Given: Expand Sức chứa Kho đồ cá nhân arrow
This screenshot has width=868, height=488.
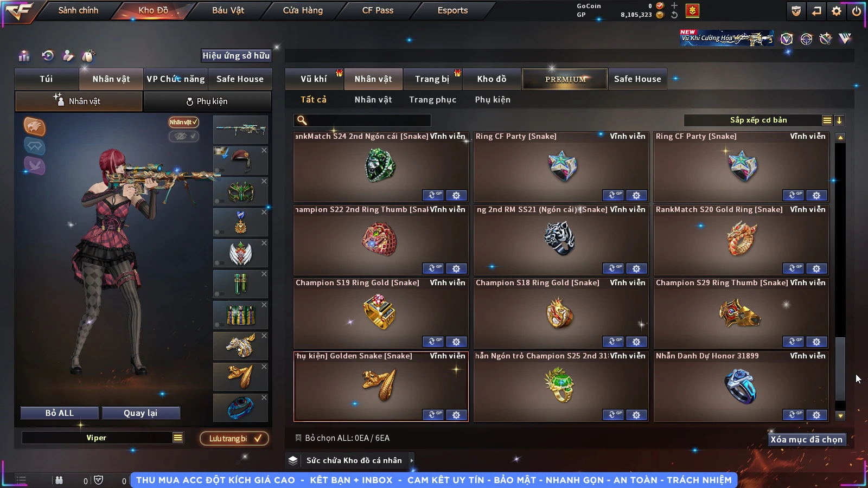Looking at the screenshot, I should point(412,460).
